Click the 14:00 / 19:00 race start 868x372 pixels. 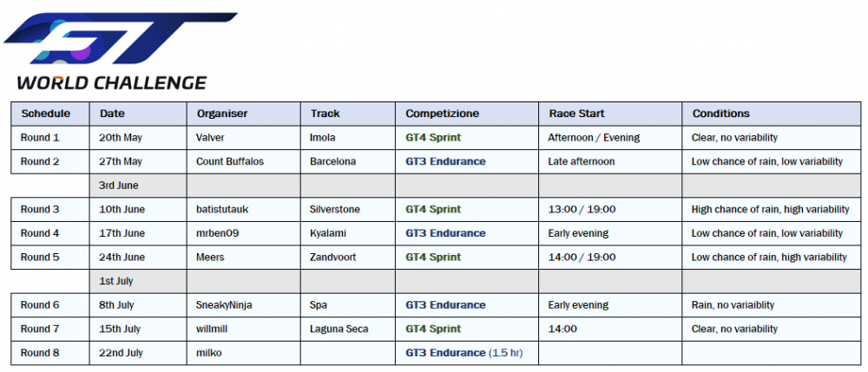tap(582, 258)
